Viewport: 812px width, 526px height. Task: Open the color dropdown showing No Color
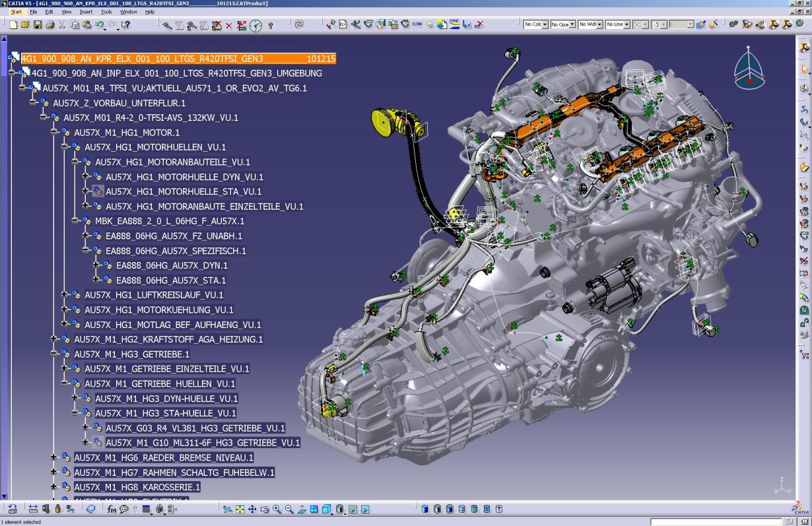pyautogui.click(x=536, y=24)
